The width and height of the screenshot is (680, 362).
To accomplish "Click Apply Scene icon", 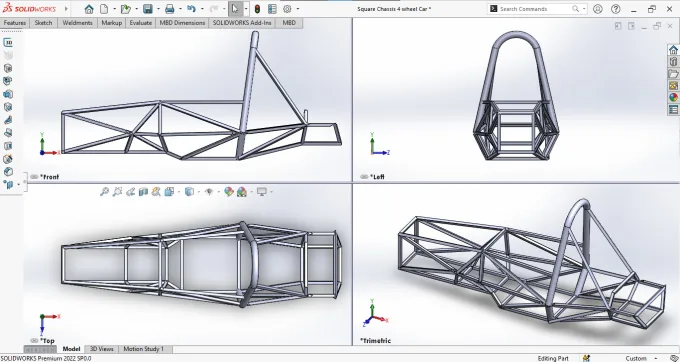I will (242, 192).
